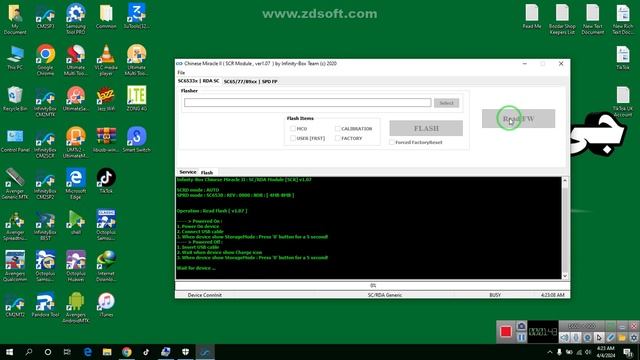This screenshot has width=640, height=360.
Task: Toggle the Forced FactoryReset checkbox
Action: pos(392,142)
